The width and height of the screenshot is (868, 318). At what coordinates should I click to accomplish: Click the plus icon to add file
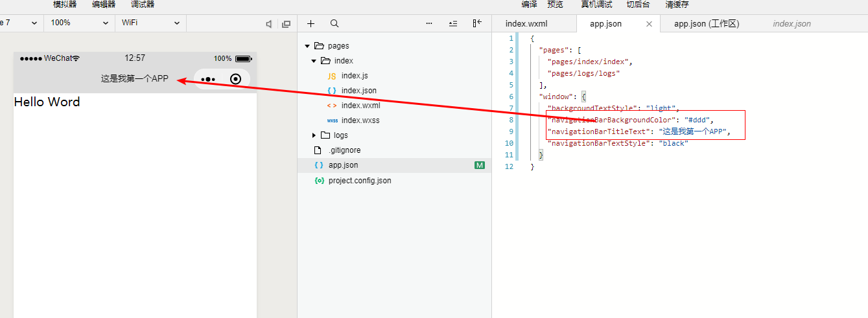tap(311, 23)
